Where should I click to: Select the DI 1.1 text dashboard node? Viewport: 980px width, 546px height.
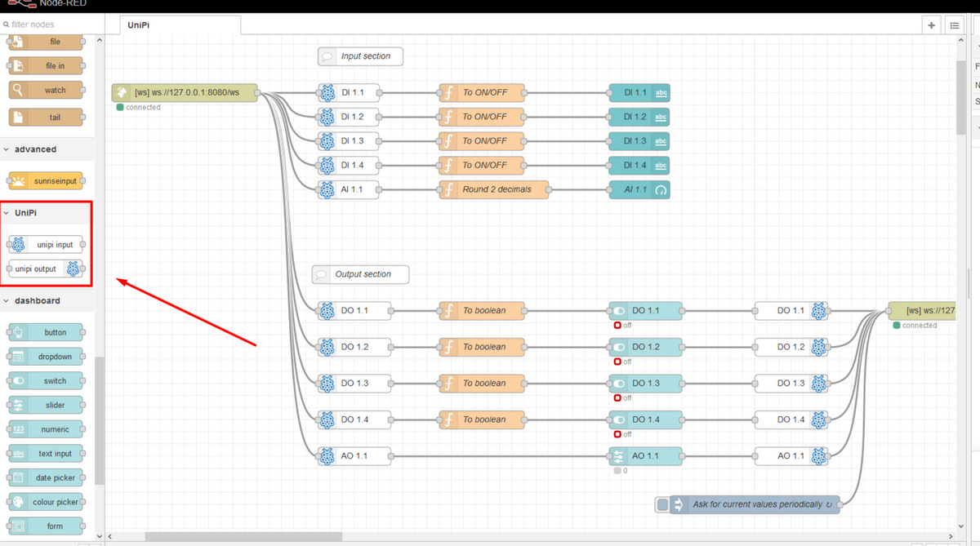pyautogui.click(x=639, y=93)
